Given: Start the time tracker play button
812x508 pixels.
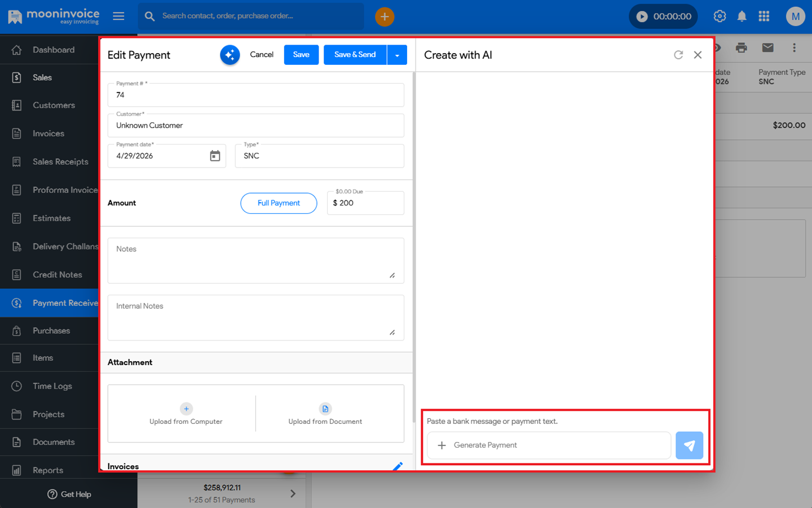Looking at the screenshot, I should [x=642, y=16].
